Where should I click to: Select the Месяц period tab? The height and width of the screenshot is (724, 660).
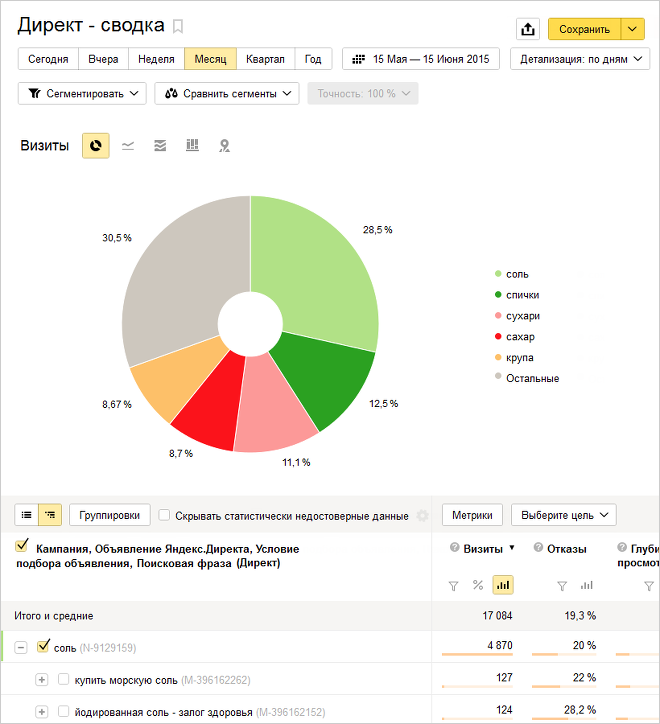[210, 59]
